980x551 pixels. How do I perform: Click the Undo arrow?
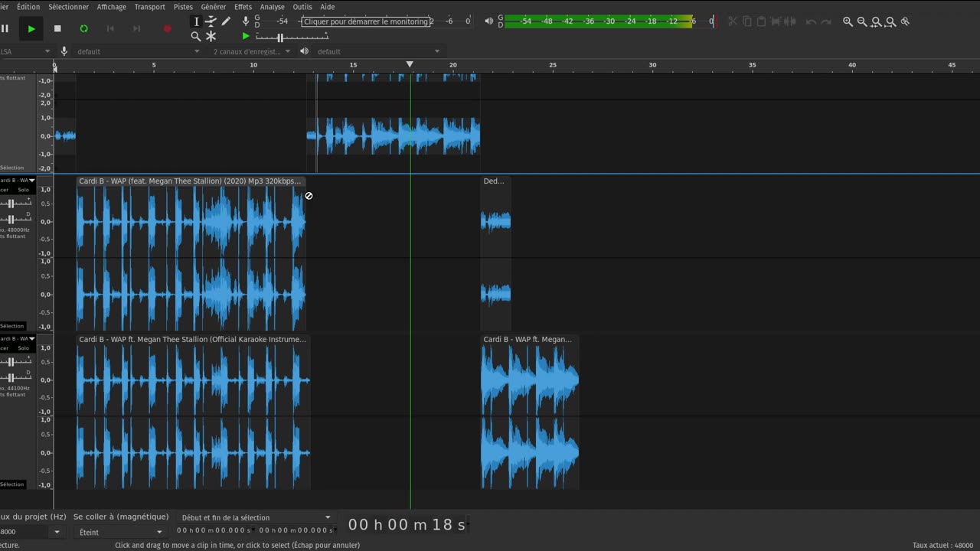pyautogui.click(x=811, y=21)
